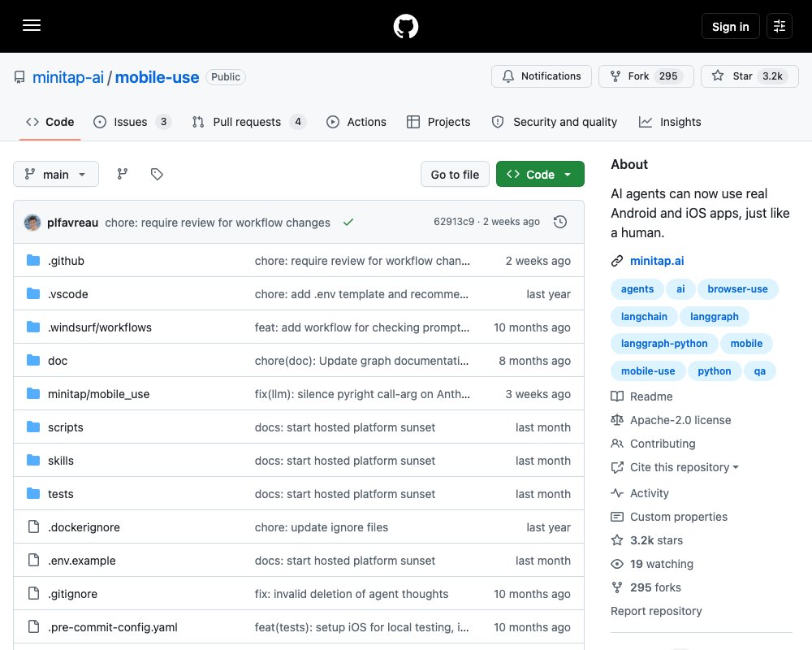The image size is (812, 650).
Task: Open the mobile-use repository link
Action: [x=157, y=77]
